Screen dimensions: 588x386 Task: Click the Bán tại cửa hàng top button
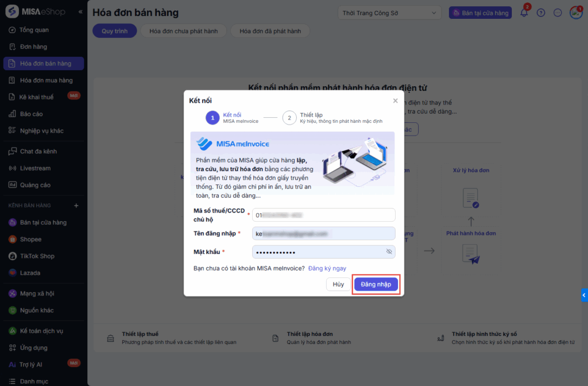click(480, 13)
